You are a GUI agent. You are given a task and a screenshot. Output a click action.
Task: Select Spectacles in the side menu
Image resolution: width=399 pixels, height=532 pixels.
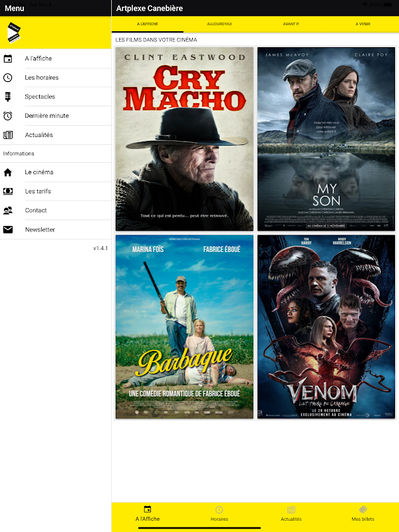point(56,96)
